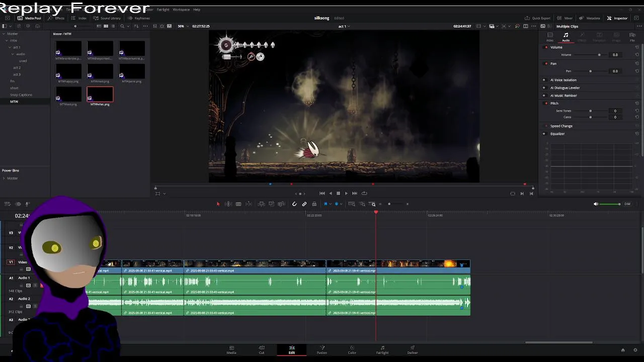Open the Metadata panel
This screenshot has width=644, height=362.
coord(590,18)
